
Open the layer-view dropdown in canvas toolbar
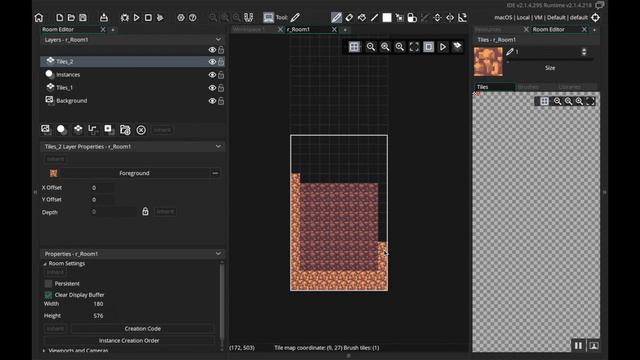(x=457, y=47)
